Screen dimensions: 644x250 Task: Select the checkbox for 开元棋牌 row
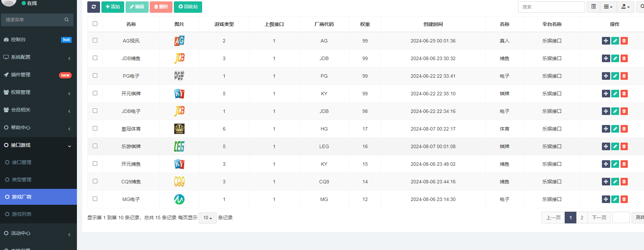[95, 93]
